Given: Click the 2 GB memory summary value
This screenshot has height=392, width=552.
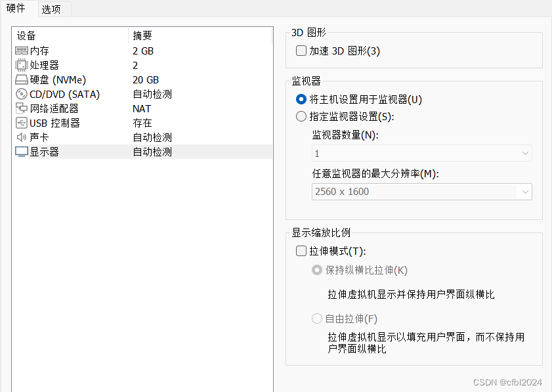Looking at the screenshot, I should (143, 51).
